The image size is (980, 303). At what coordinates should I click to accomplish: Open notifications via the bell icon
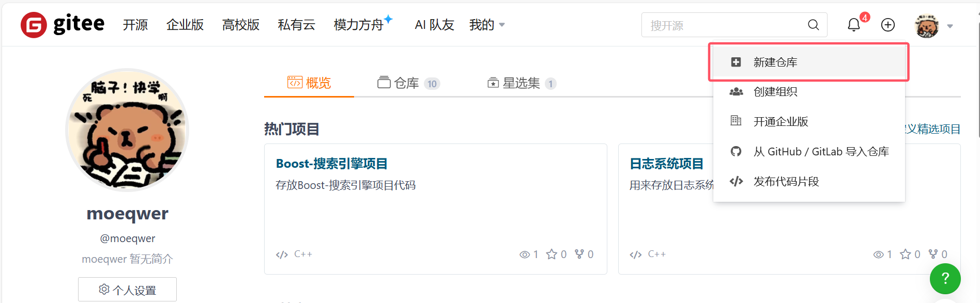point(853,25)
